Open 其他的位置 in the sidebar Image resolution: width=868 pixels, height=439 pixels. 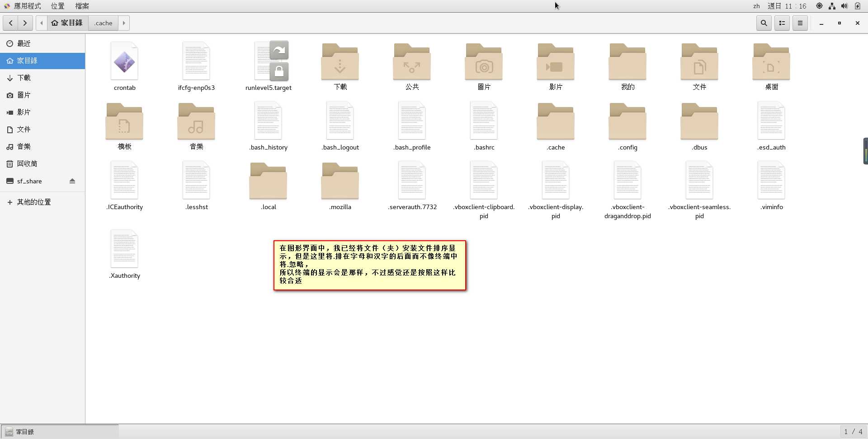42,202
